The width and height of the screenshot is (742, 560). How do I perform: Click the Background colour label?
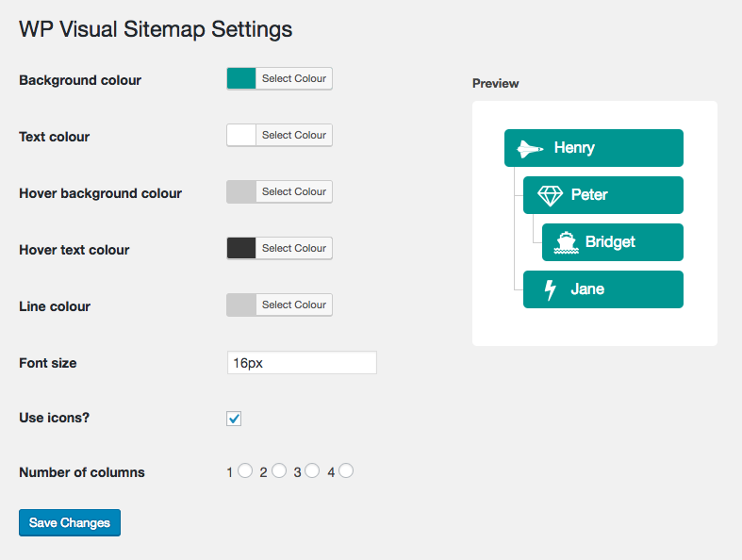[80, 80]
